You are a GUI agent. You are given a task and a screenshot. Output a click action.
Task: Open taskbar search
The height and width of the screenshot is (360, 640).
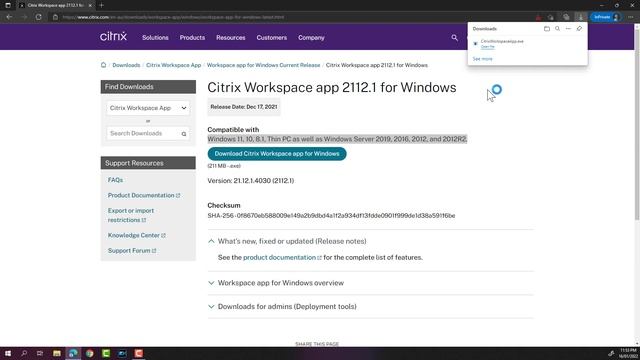point(24,353)
